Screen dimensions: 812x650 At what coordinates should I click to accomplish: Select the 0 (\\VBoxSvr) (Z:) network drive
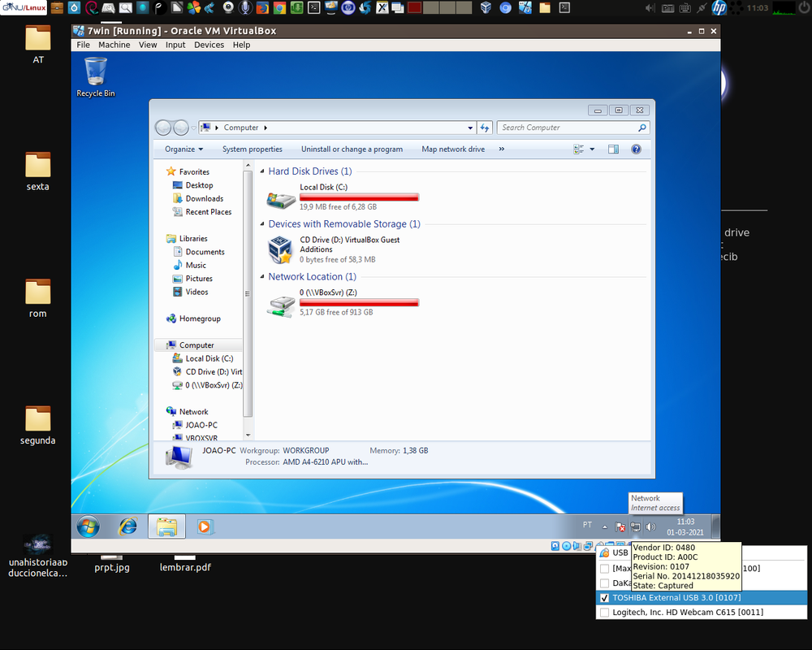pos(343,302)
